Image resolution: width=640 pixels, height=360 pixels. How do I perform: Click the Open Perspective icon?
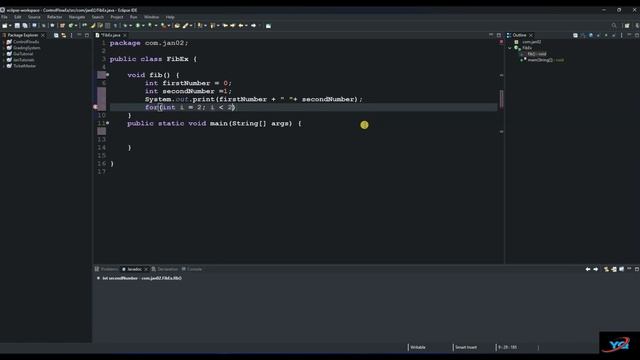tap(627, 26)
